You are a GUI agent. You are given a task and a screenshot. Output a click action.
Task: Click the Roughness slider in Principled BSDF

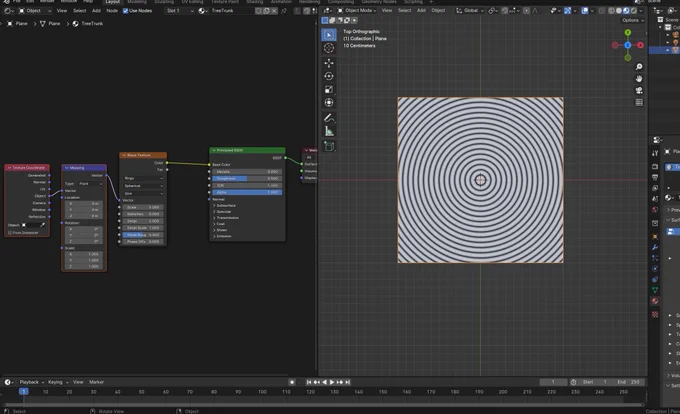[247, 179]
